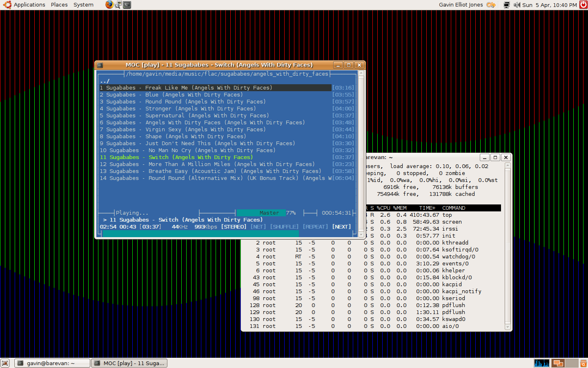Go to parent directory ../ in MOC

[x=105, y=81]
